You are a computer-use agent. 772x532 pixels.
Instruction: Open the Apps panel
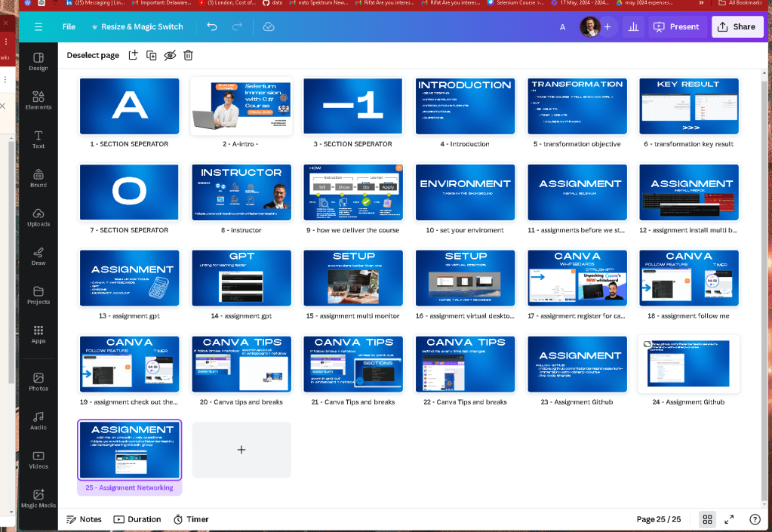(38, 334)
